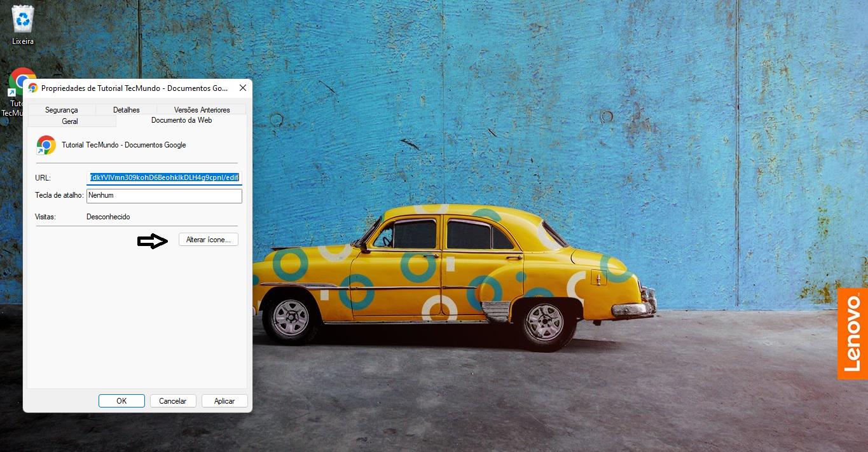868x452 pixels.
Task: Click the black arrow pointing to Alterar ícone
Action: [x=153, y=241]
